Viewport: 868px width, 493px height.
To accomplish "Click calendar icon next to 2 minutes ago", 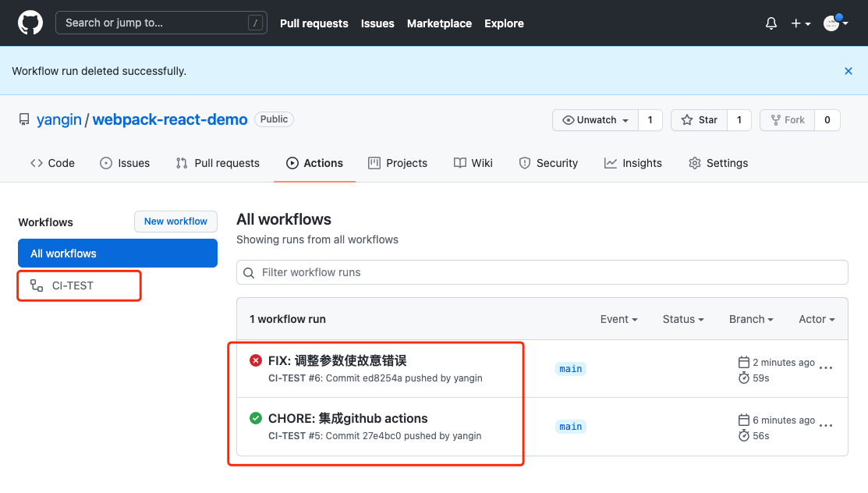I will [743, 362].
